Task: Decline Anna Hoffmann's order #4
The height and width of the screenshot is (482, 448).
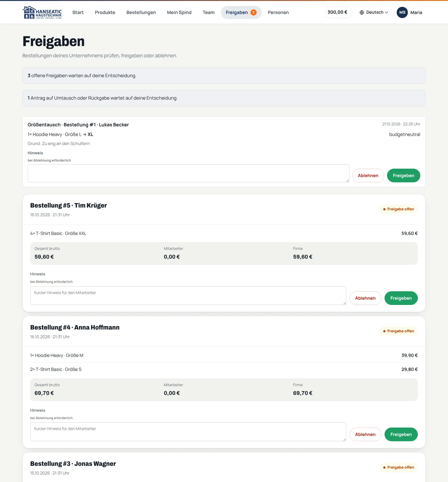Action: (365, 434)
